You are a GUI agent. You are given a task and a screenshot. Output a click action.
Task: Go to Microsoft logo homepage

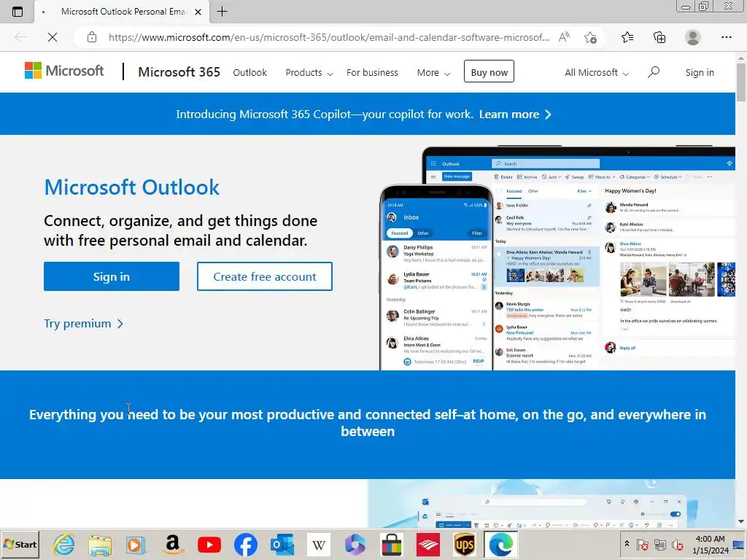coord(64,71)
